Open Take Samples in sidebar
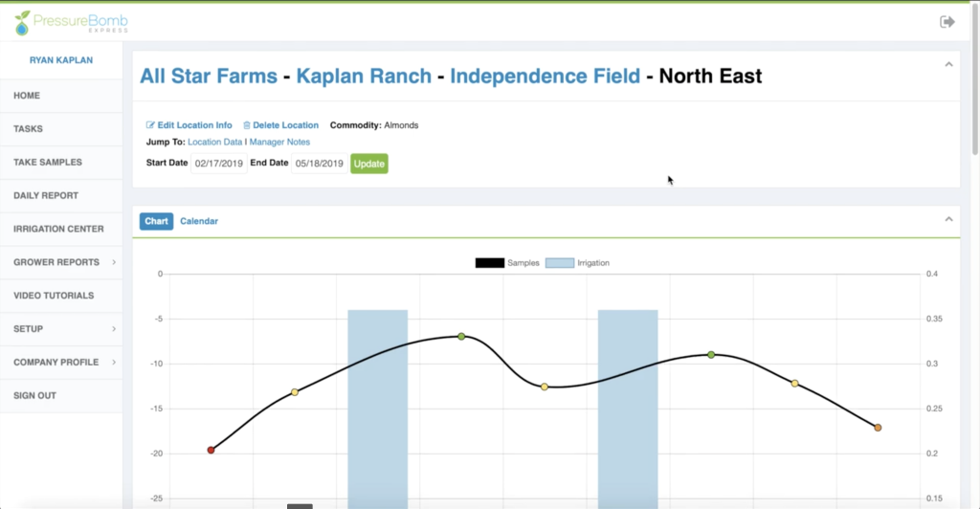The width and height of the screenshot is (980, 509). tap(47, 163)
